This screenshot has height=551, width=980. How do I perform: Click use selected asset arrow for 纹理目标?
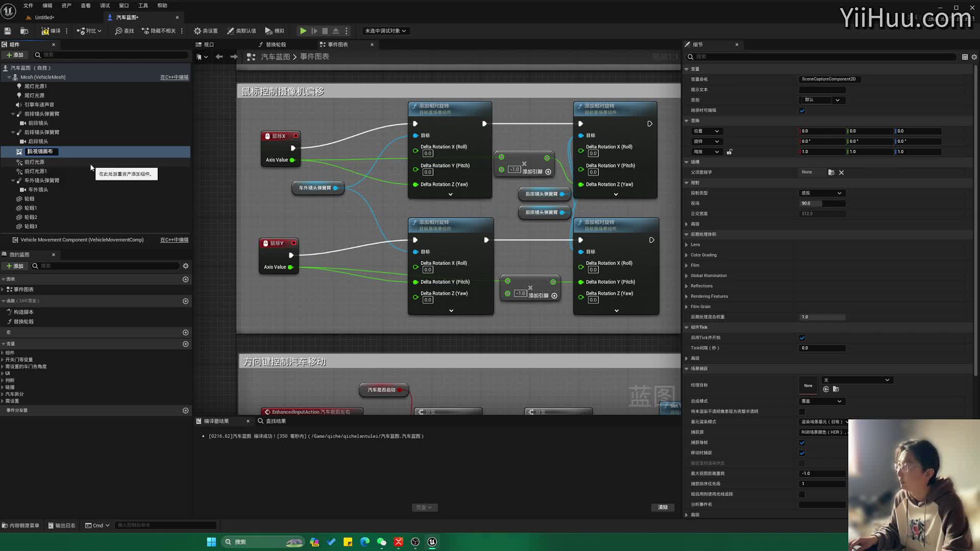tap(826, 389)
